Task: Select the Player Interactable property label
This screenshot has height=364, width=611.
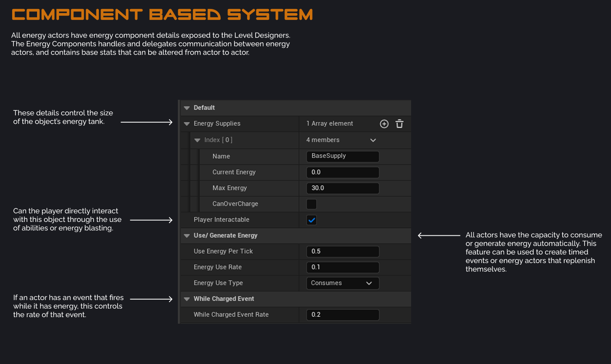Action: [221, 220]
